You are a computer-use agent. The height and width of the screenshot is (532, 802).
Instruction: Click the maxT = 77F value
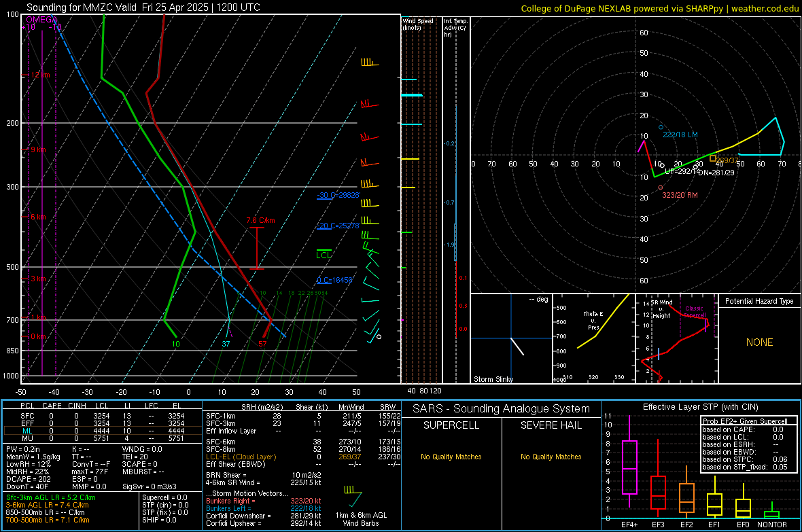pyautogui.click(x=90, y=472)
